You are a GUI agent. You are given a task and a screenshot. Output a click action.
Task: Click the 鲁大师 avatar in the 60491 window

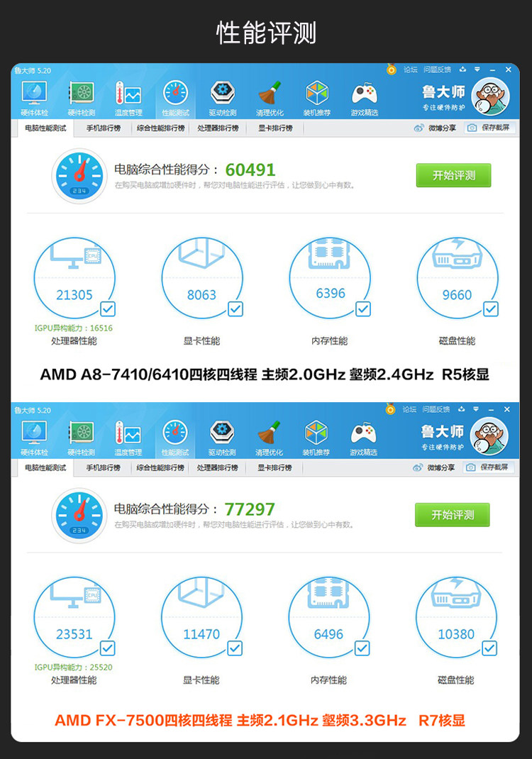click(490, 96)
